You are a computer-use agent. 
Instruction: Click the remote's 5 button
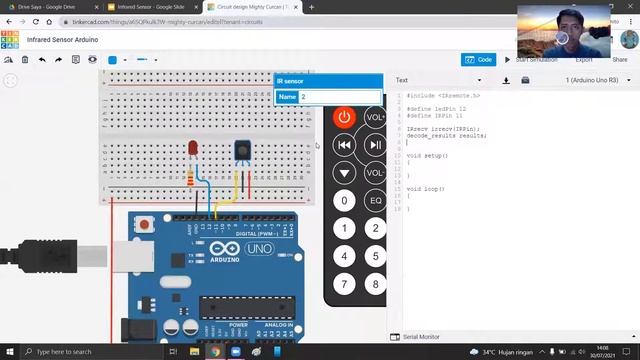pyautogui.click(x=375, y=256)
